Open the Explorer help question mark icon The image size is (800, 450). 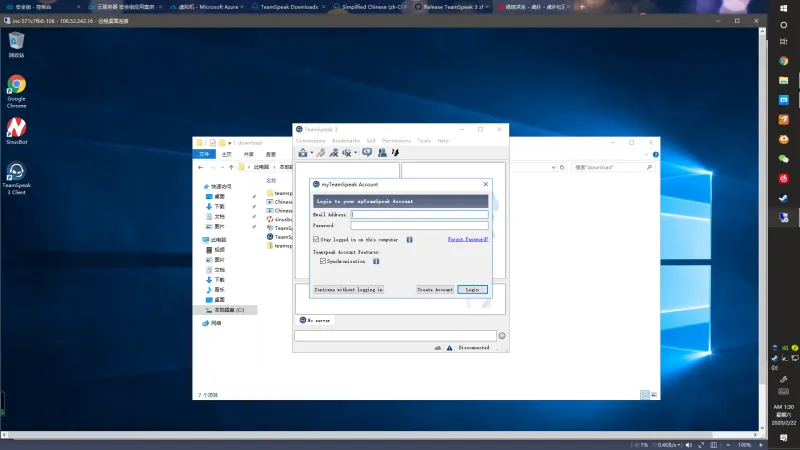pos(656,155)
